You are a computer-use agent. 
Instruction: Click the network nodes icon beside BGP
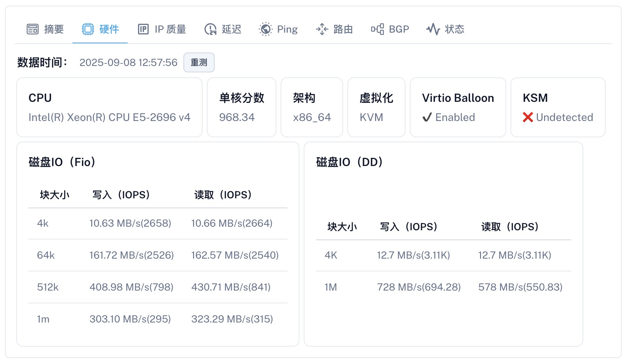[378, 29]
